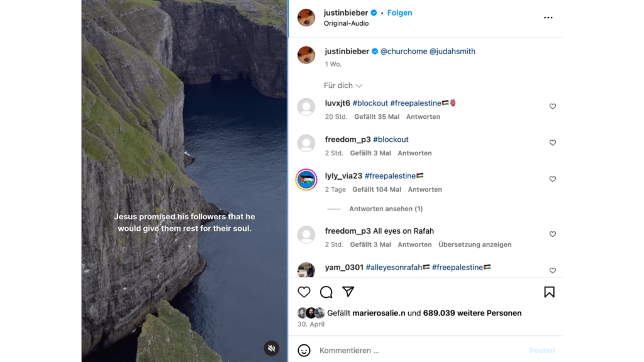Viewport: 644px width, 362px height.
Task: Open the @judahsmith mention link
Action: coord(452,52)
